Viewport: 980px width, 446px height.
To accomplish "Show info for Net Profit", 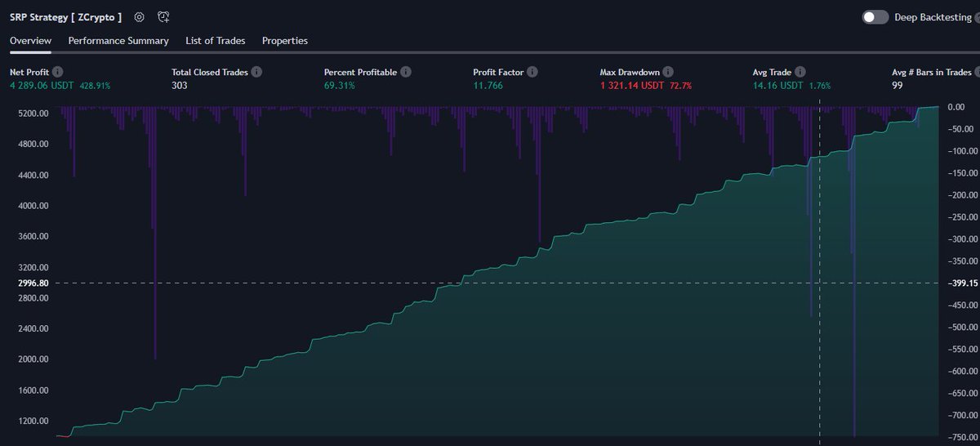I will click(58, 72).
